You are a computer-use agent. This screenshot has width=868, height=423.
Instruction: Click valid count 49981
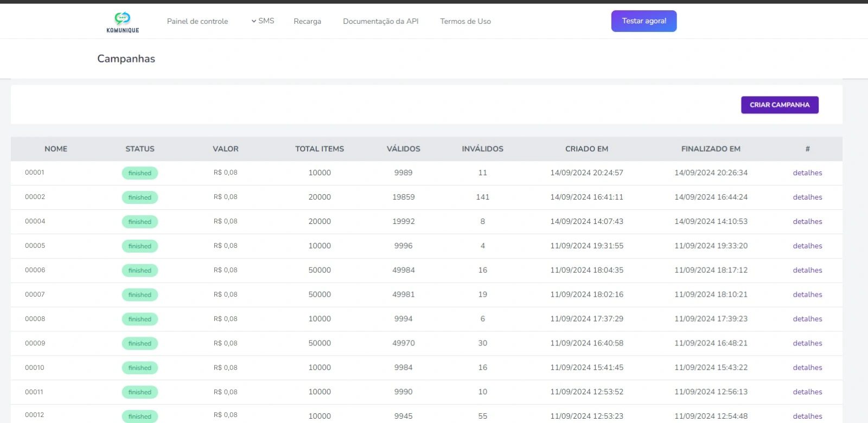(x=404, y=294)
